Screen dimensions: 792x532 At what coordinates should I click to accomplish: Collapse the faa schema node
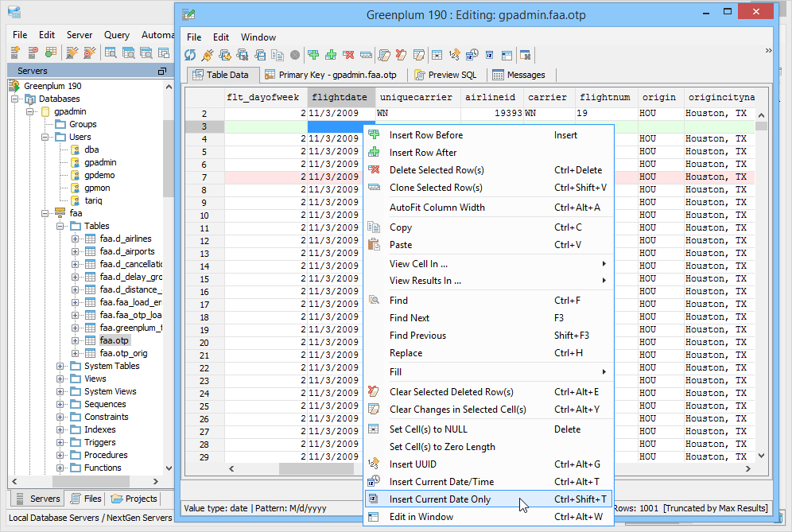(x=45, y=213)
